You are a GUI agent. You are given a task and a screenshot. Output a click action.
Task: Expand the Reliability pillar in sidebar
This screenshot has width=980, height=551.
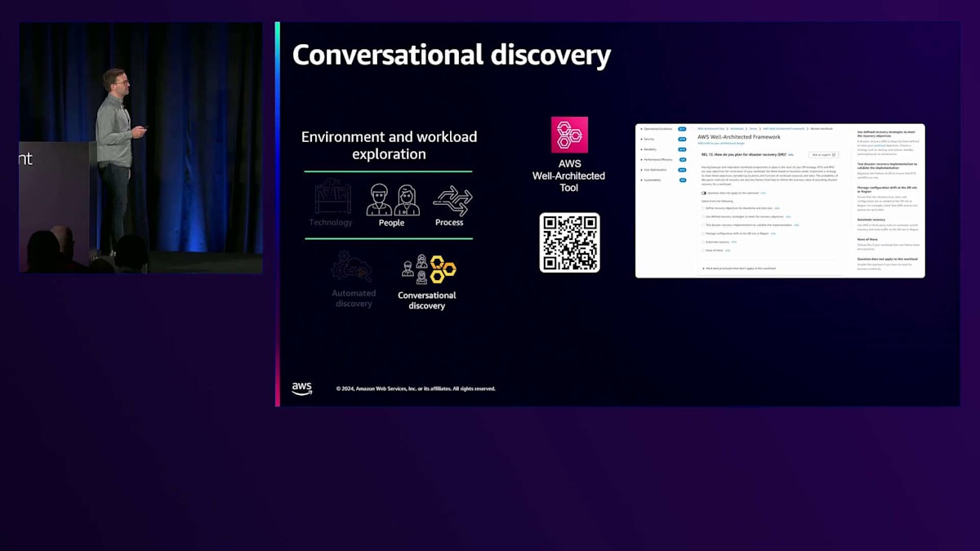coord(642,149)
